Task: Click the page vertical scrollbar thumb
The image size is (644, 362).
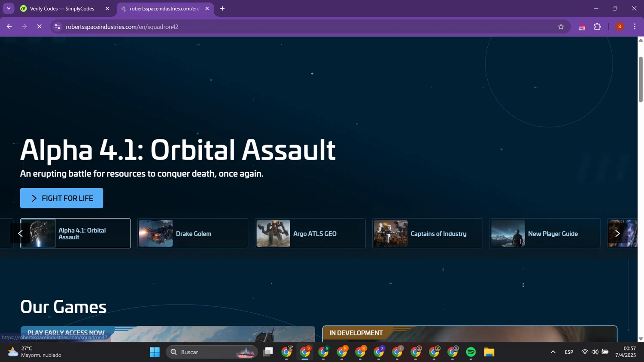Action: pyautogui.click(x=641, y=79)
